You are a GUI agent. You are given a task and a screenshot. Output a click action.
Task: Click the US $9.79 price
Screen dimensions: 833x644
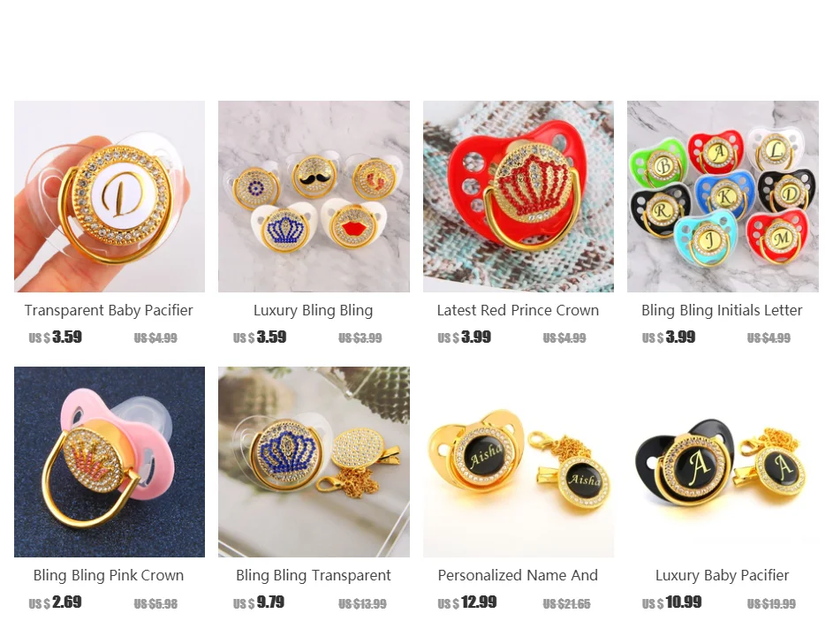click(259, 602)
